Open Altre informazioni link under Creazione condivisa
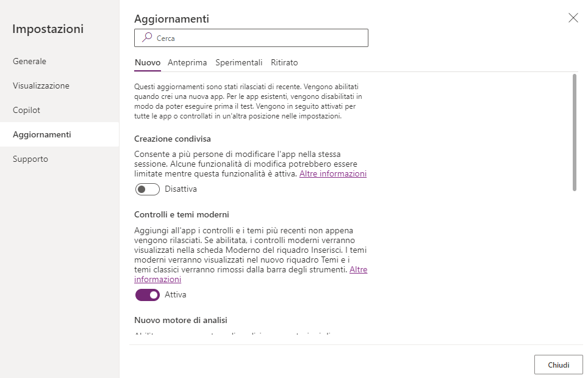Viewport: 588px width, 378px height. tap(333, 174)
